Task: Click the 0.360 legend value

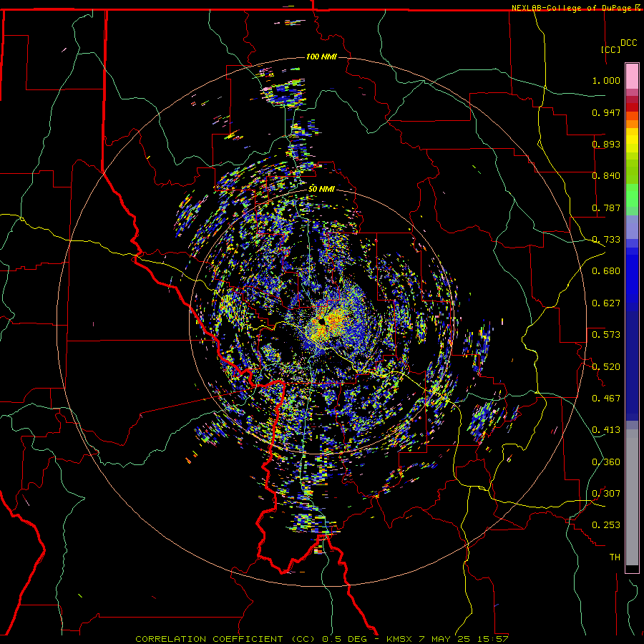Action: (x=606, y=462)
